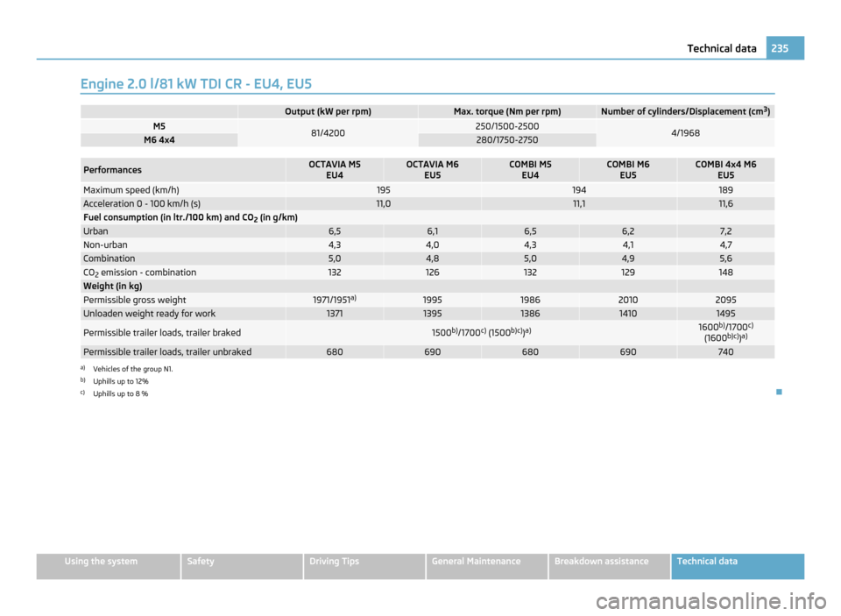Select the Acceleration 0 - 100 km/h label
The image size is (841, 616).
coord(142,204)
